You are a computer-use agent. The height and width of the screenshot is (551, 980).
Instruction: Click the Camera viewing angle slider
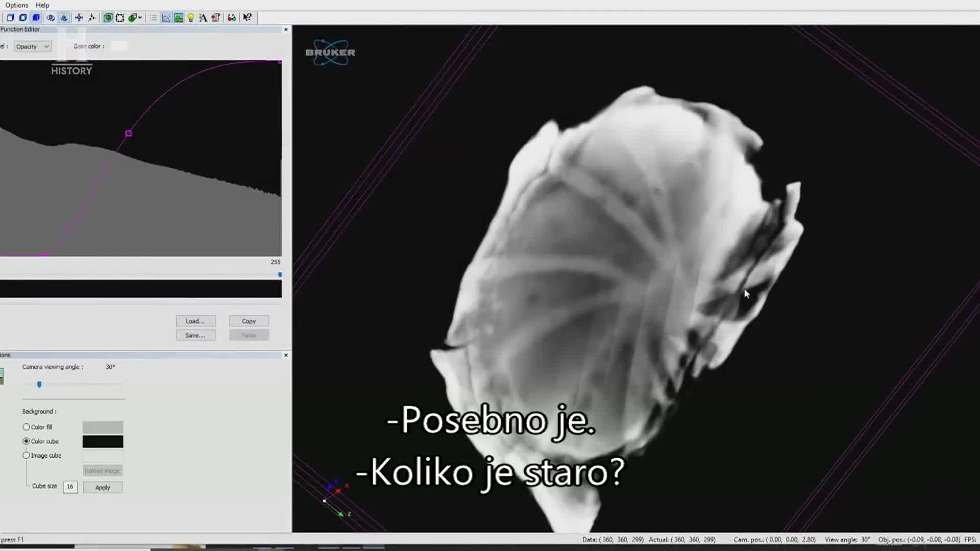pyautogui.click(x=39, y=385)
